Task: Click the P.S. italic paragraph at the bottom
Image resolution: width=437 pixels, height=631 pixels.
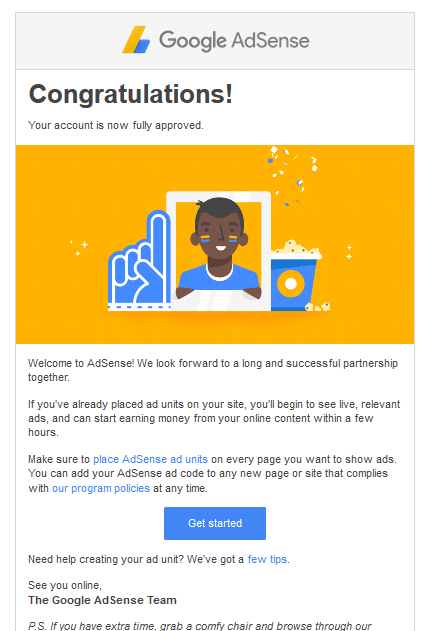Action: point(200,626)
